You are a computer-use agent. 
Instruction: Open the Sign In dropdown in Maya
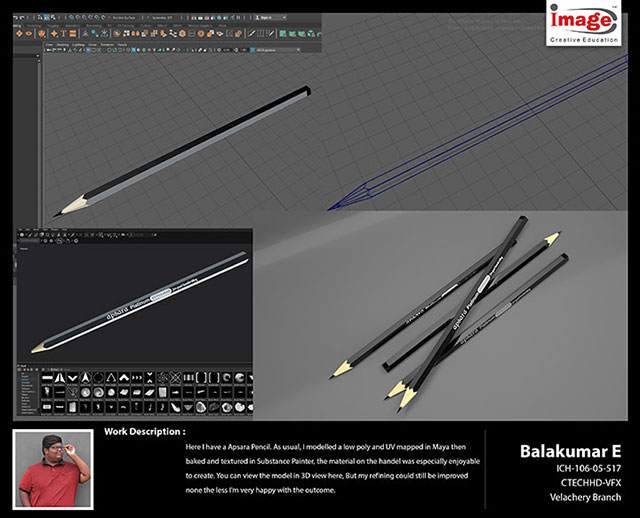pos(270,18)
